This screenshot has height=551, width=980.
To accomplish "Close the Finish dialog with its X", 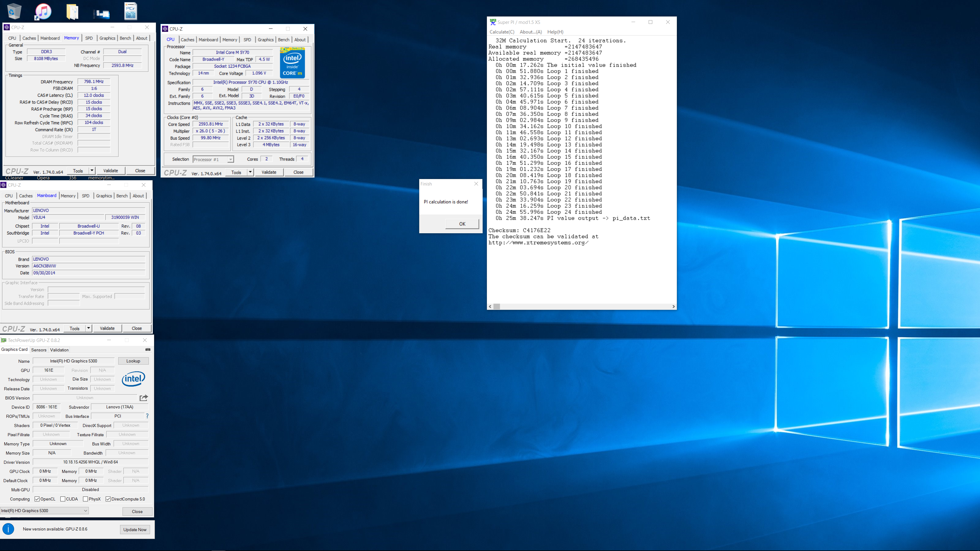I will click(x=476, y=184).
